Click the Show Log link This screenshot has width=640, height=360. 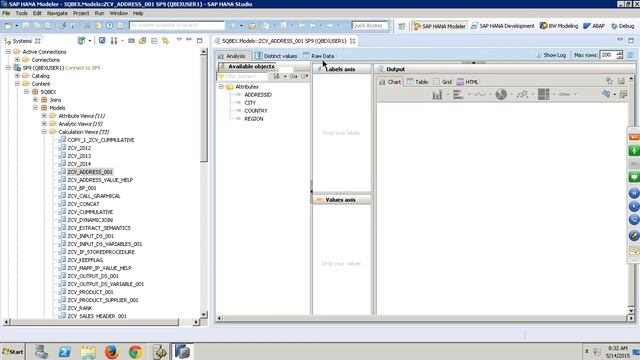tap(551, 55)
